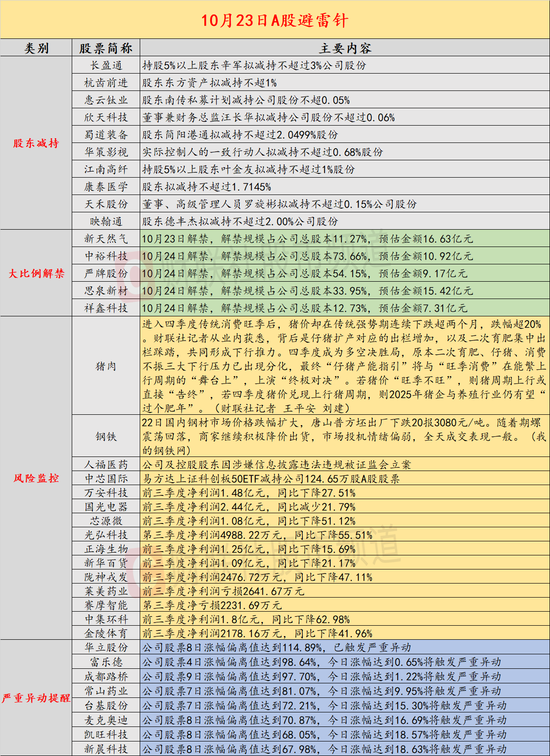Select stock name '新华百货'
This screenshot has height=756, width=550.
106,563
